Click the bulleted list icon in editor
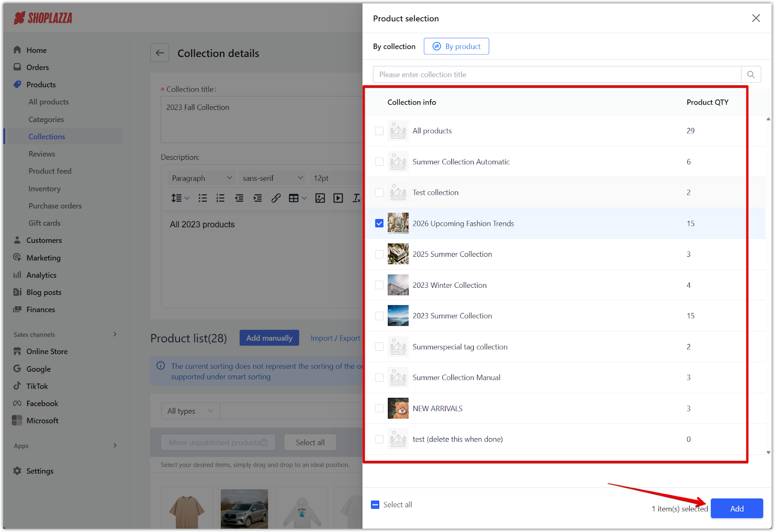This screenshot has height=532, width=775. pyautogui.click(x=203, y=198)
